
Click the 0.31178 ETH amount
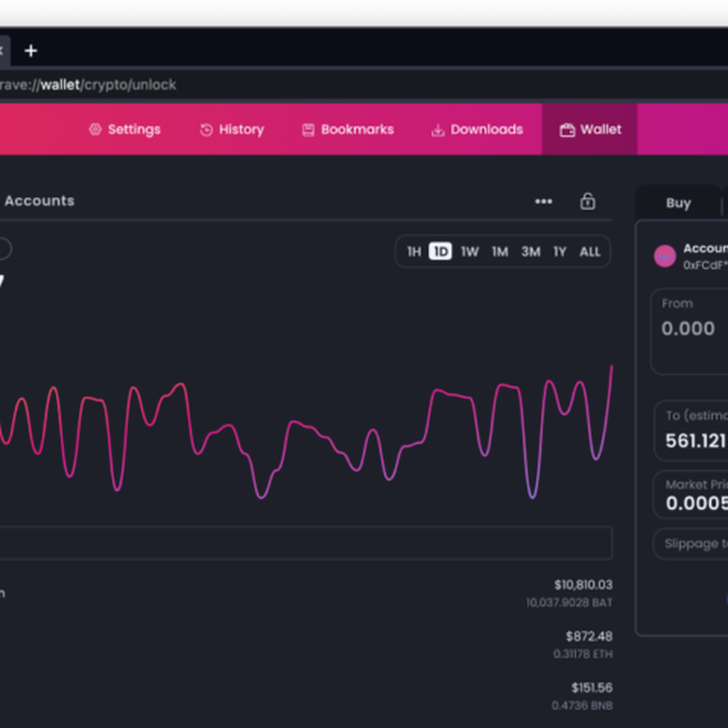point(583,654)
